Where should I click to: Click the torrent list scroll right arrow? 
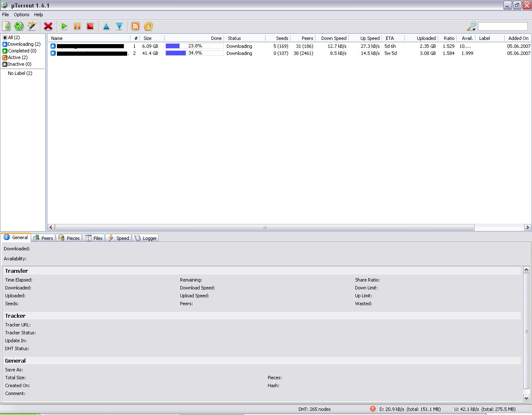527,227
